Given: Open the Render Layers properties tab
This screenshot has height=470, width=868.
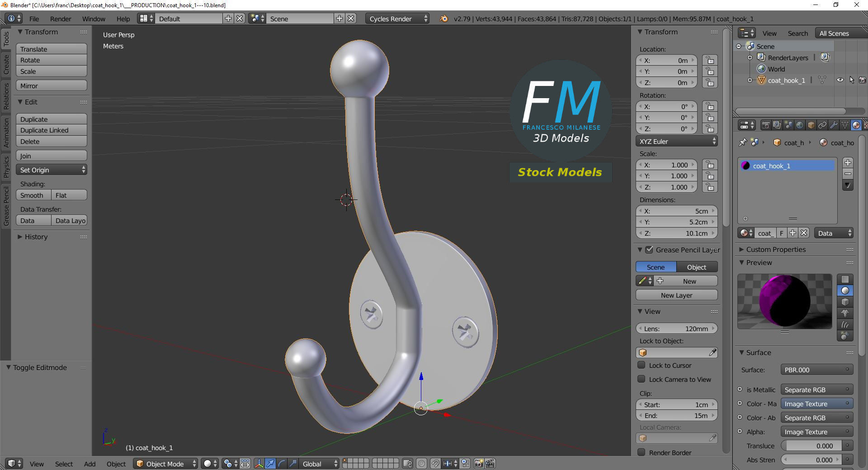Looking at the screenshot, I should tap(777, 125).
